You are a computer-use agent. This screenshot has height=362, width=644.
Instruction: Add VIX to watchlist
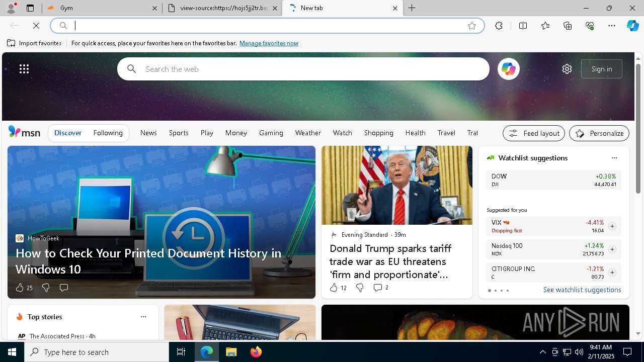pyautogui.click(x=612, y=226)
